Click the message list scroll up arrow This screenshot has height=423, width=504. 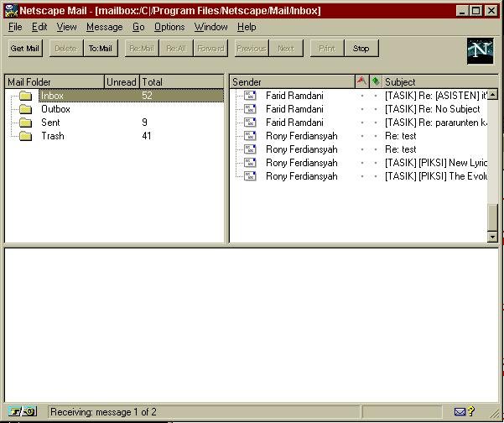click(x=492, y=94)
